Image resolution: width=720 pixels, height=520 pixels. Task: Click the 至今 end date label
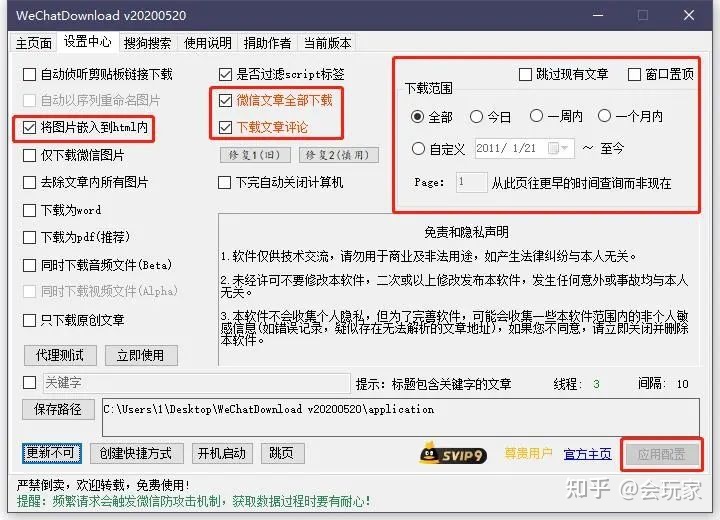(x=612, y=148)
